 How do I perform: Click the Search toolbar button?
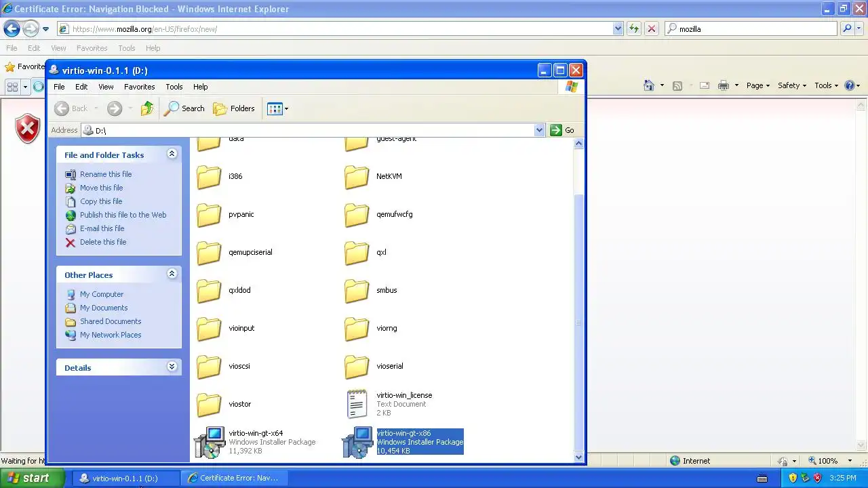(x=184, y=108)
